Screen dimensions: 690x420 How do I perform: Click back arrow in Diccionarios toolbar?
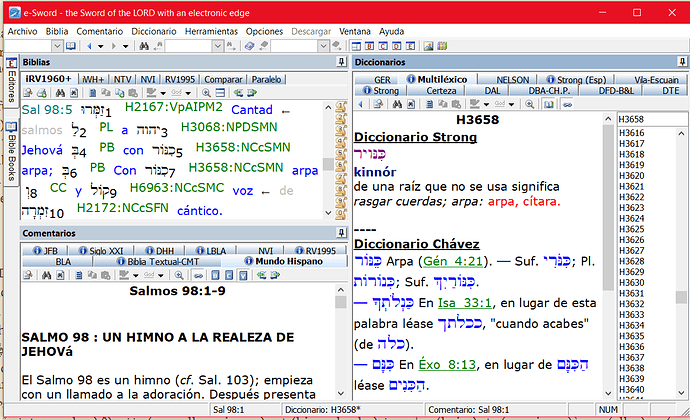[361, 104]
